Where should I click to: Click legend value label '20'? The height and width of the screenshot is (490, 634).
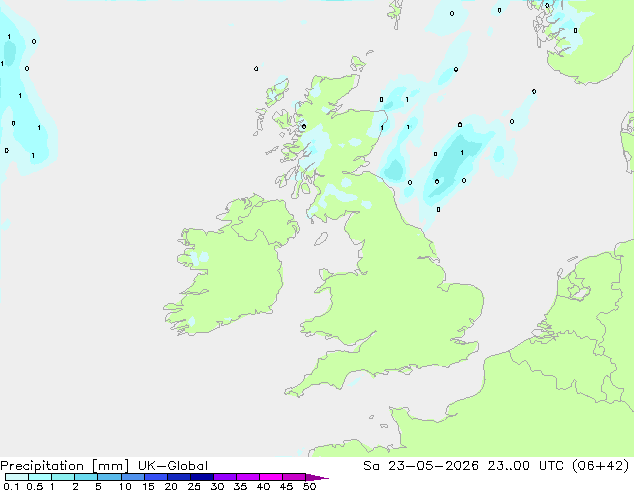pos(171,486)
